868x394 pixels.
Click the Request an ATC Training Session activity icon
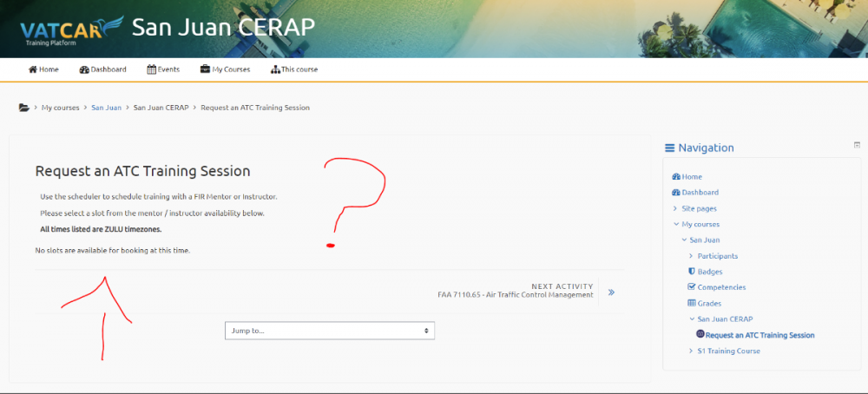700,335
